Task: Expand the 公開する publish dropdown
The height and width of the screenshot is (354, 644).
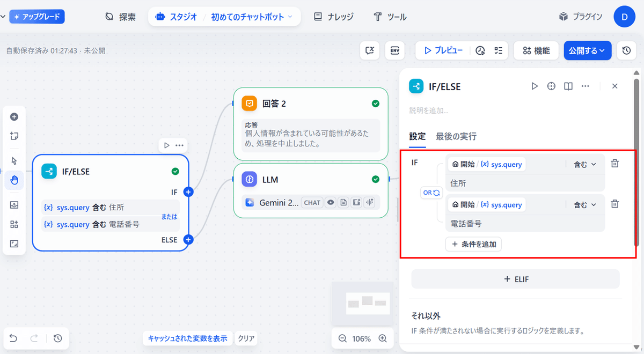Action: pyautogui.click(x=588, y=50)
